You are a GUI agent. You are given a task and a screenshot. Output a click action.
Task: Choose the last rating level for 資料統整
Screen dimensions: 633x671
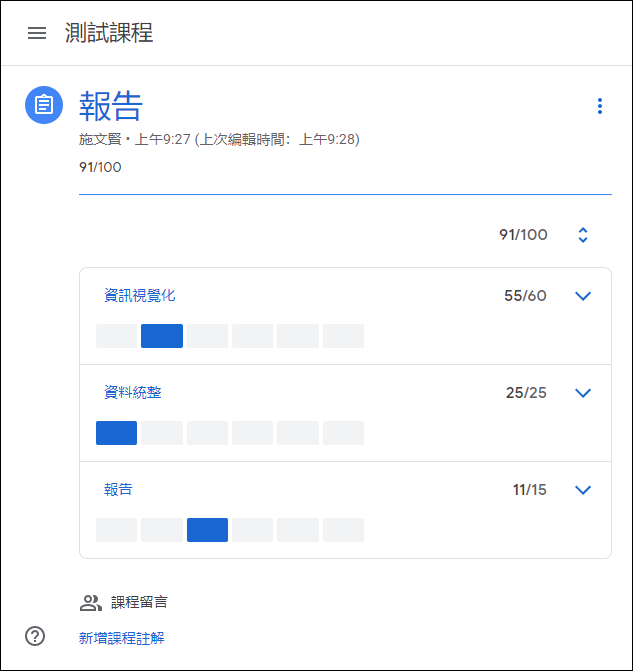343,433
